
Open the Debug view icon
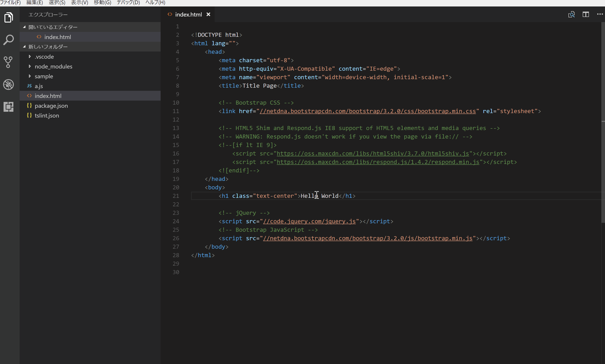[x=8, y=84]
